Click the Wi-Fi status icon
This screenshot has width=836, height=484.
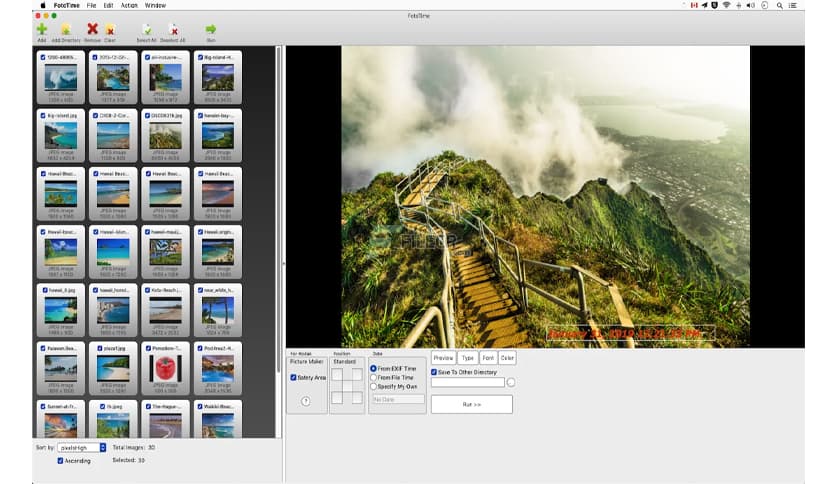tap(726, 5)
